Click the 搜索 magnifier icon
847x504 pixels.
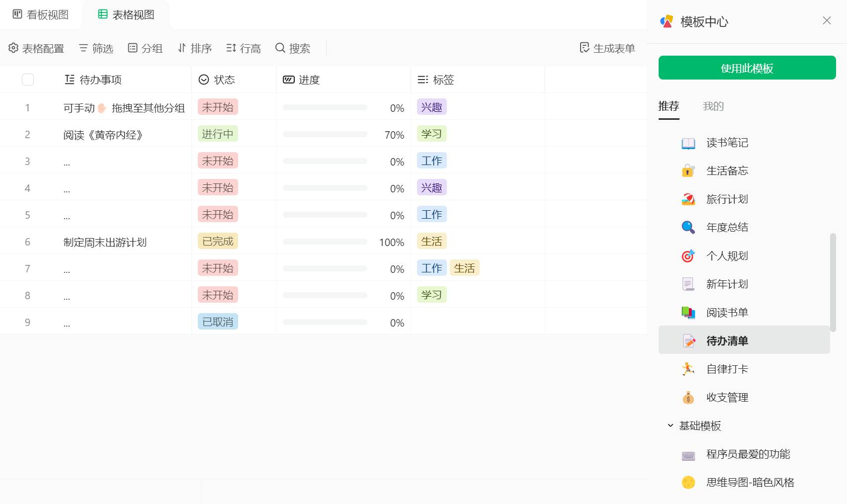tap(280, 48)
